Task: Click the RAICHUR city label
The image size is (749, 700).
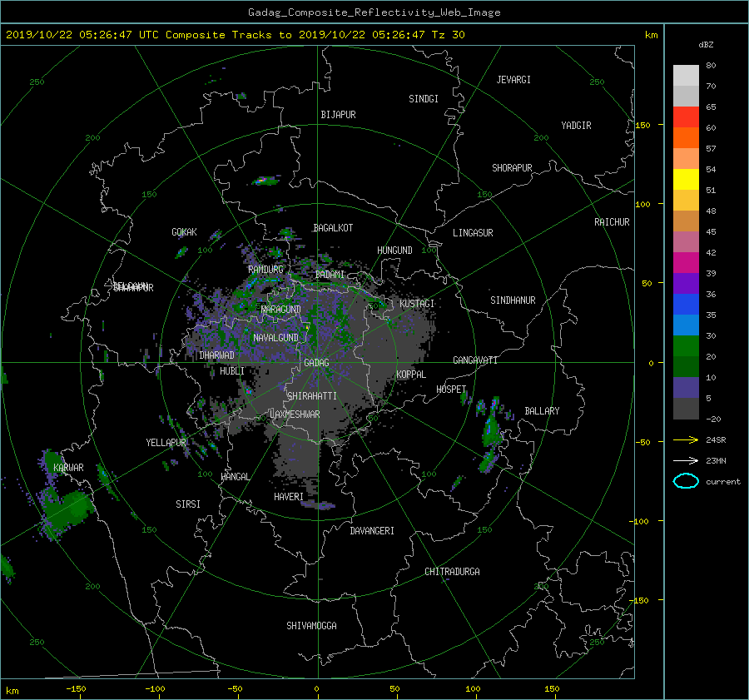Action: pyautogui.click(x=612, y=222)
